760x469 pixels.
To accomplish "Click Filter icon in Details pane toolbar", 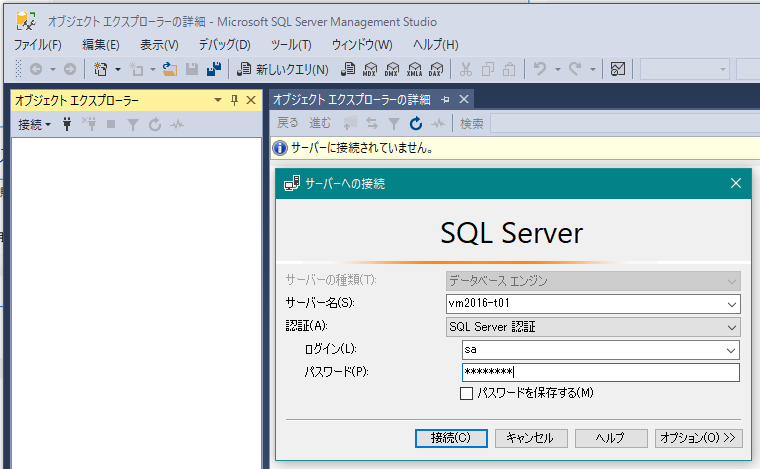I will click(x=394, y=124).
